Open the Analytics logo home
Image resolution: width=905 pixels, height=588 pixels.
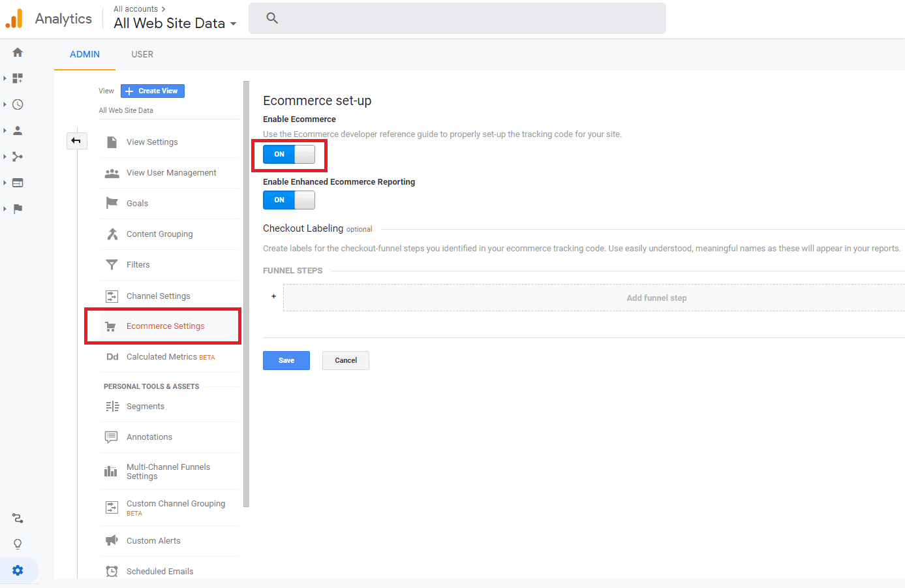[14, 18]
